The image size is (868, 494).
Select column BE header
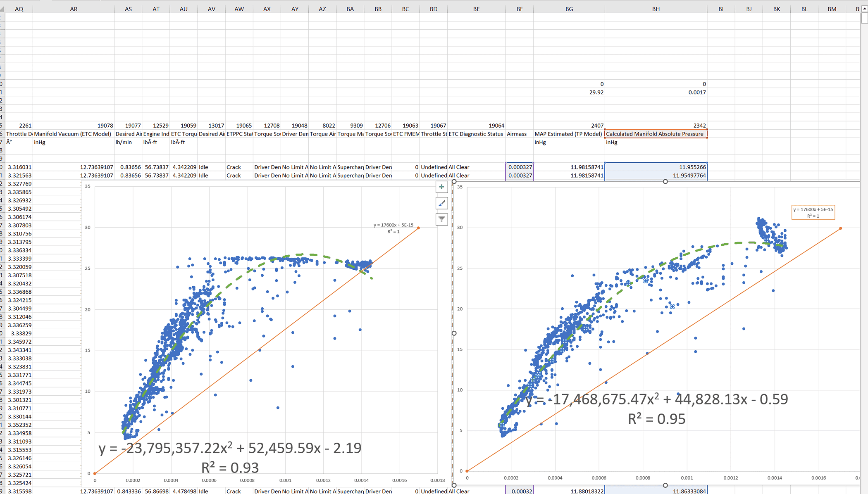point(476,9)
